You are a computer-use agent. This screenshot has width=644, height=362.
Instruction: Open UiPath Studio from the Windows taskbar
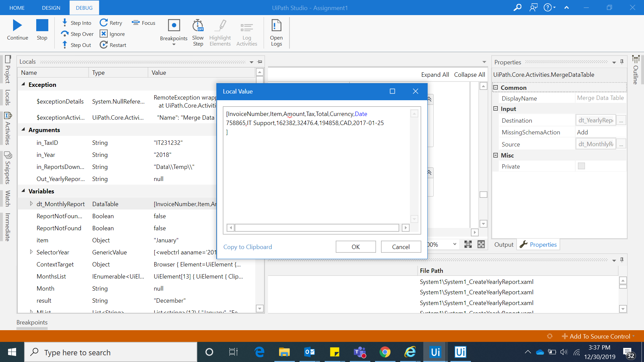pyautogui.click(x=435, y=352)
